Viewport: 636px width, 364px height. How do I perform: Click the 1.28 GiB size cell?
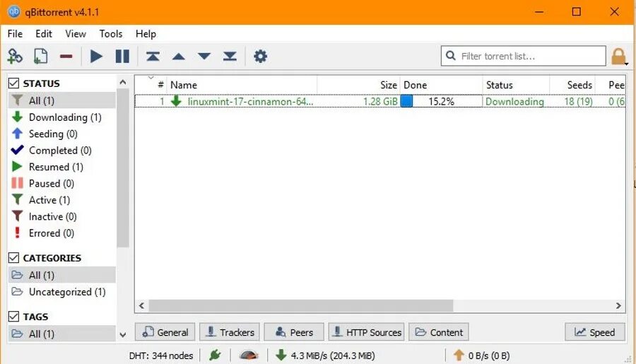click(x=380, y=102)
